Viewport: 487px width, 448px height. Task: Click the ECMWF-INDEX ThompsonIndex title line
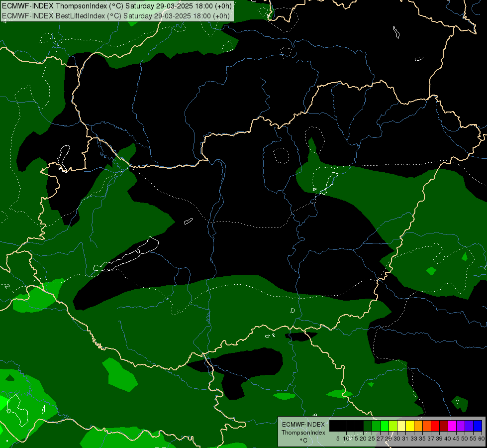tap(117, 6)
